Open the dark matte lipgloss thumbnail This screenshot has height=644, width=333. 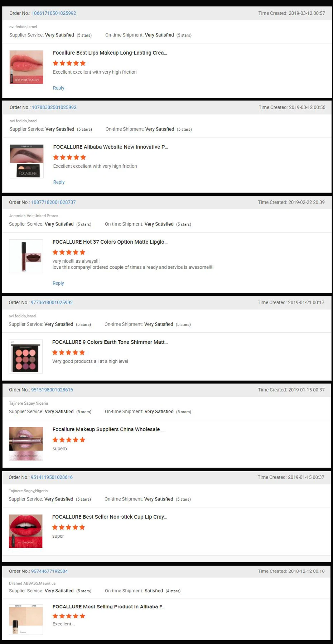(26, 256)
